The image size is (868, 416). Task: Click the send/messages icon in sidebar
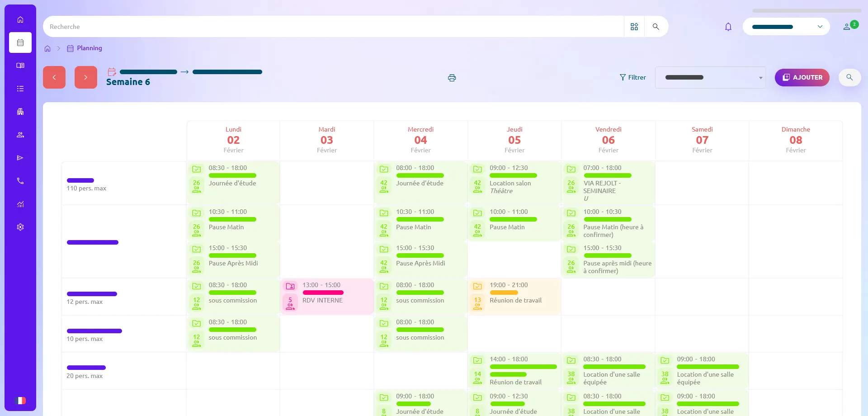tap(20, 158)
